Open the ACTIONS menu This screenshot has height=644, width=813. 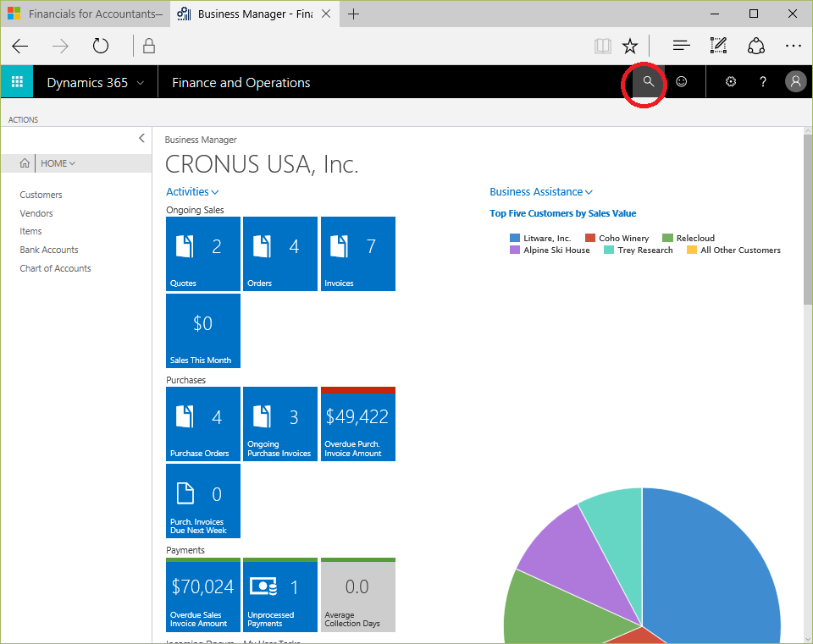(x=24, y=119)
